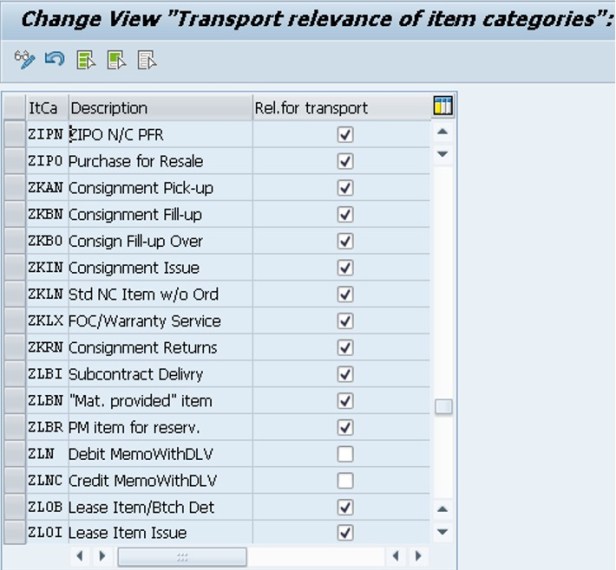Click the Select Block toolbar icon

pos(116,61)
